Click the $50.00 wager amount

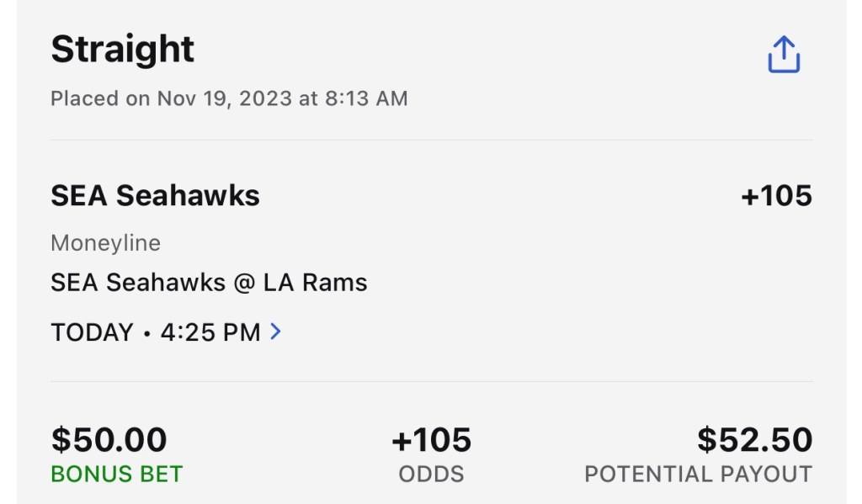pos(109,440)
